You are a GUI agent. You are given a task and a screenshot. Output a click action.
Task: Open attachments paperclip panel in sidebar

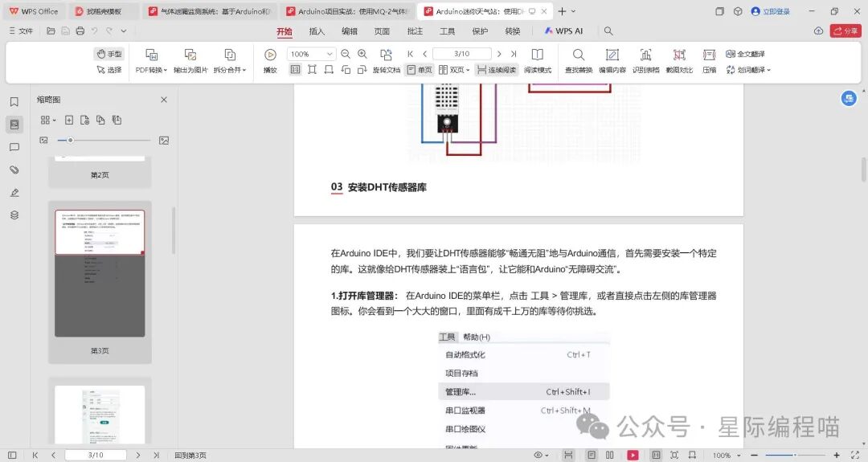(x=14, y=170)
